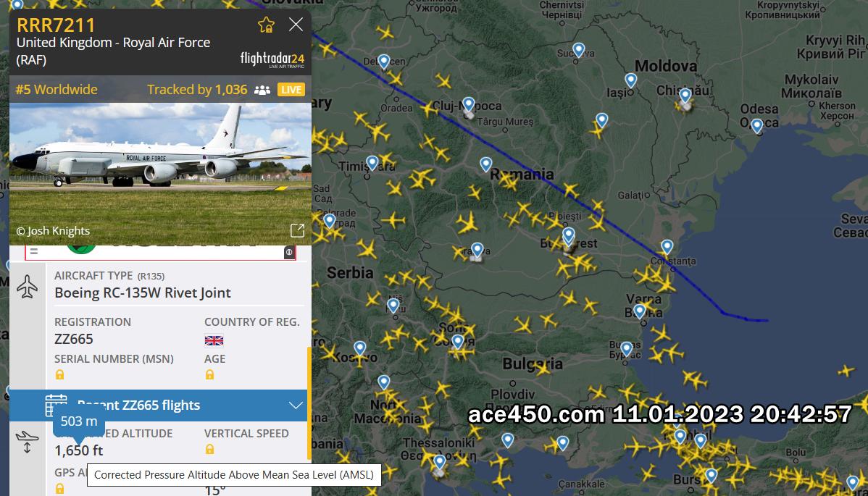Click the Tracked by 1,036 viewers label
Image resolution: width=868 pixels, height=496 pixels.
197,90
